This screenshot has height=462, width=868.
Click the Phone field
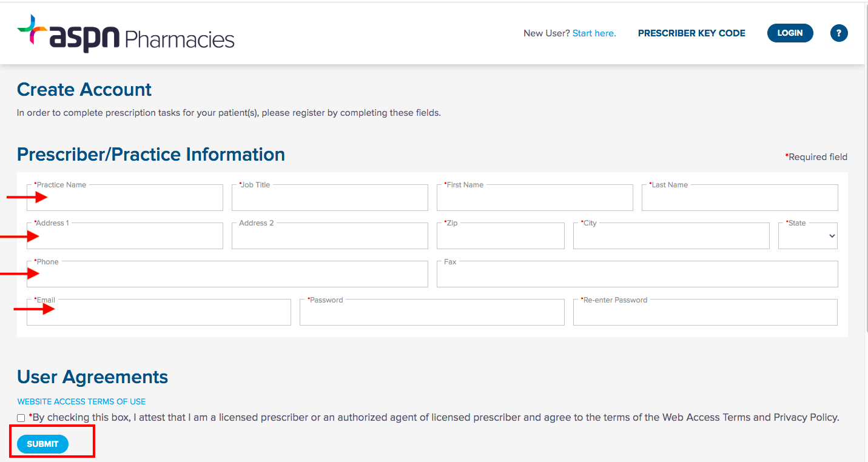[227, 273]
